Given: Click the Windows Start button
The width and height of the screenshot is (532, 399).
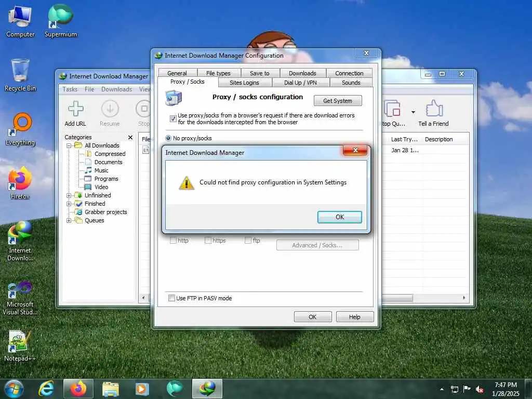Looking at the screenshot, I should (14, 389).
